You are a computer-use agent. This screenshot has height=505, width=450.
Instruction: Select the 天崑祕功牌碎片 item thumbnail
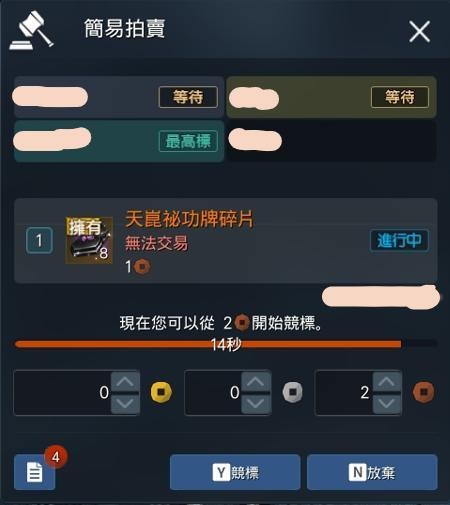(x=89, y=240)
